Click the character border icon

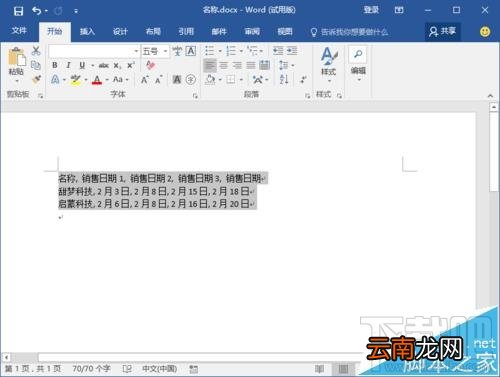(x=191, y=51)
